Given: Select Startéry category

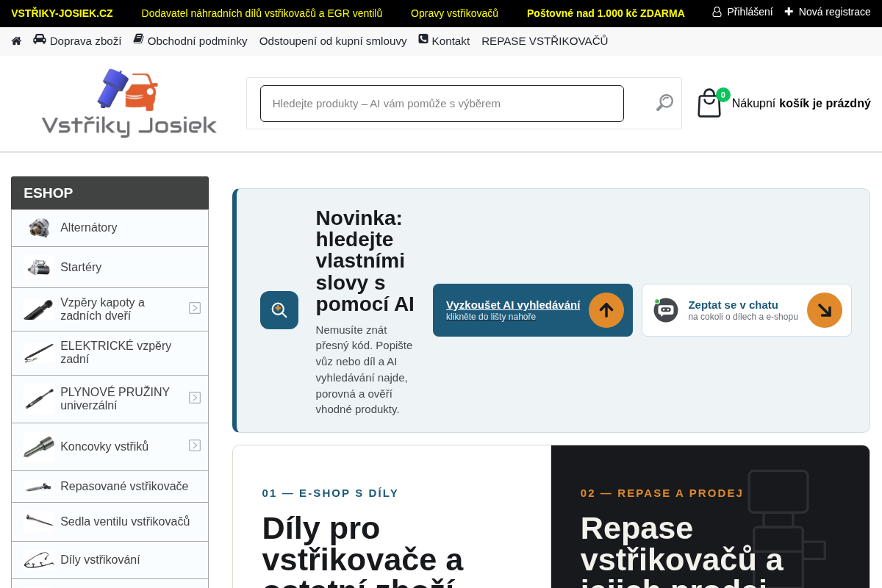Looking at the screenshot, I should 110,268.
